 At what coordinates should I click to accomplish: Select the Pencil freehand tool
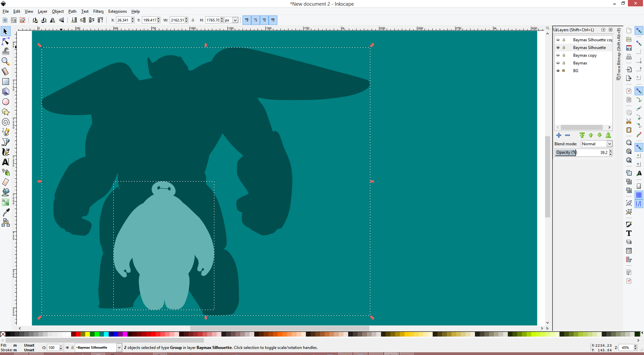click(5, 132)
